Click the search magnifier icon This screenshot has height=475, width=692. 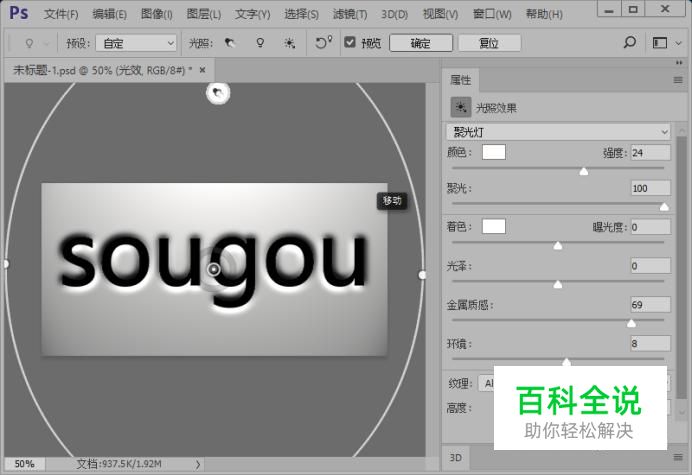tap(629, 42)
